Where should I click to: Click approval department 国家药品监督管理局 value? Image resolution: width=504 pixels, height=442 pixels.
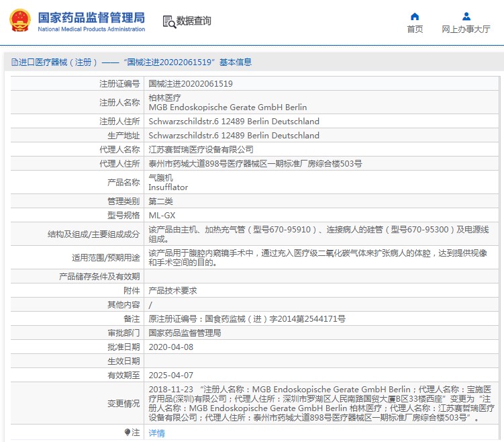coord(185,333)
